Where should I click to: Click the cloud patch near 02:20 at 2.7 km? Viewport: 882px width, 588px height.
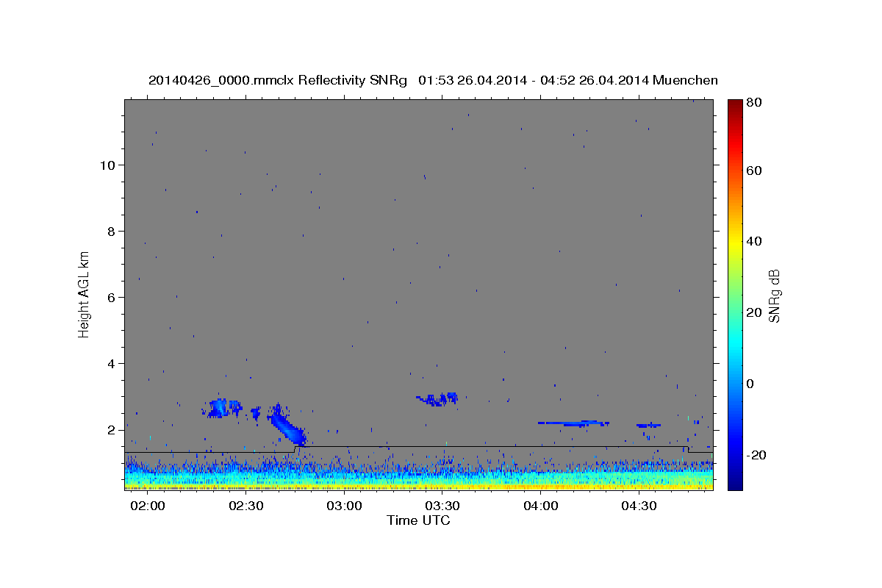tap(222, 408)
